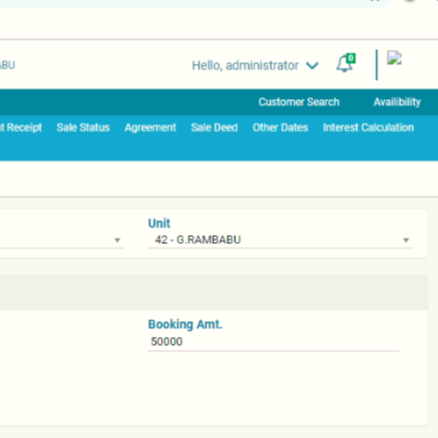Image resolution: width=438 pixels, height=438 pixels.
Task: Click the 42 - G.RAMBABU unit value
Action: pyautogui.click(x=198, y=240)
